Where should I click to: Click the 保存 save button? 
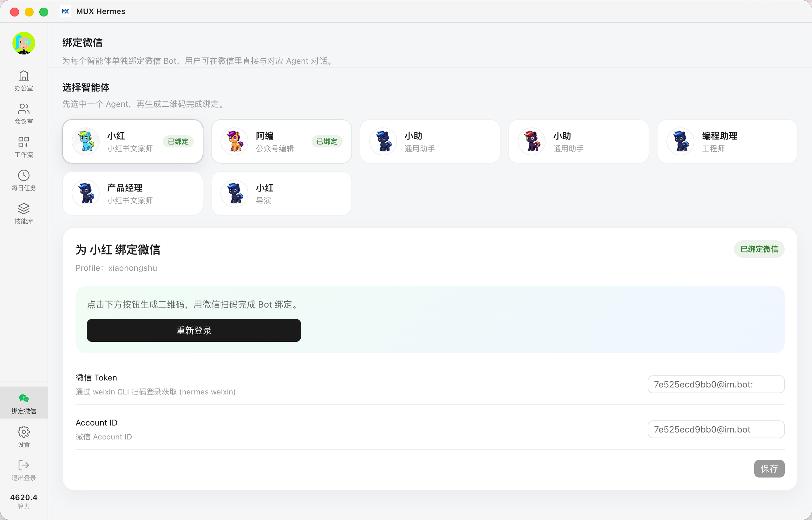[x=769, y=468]
